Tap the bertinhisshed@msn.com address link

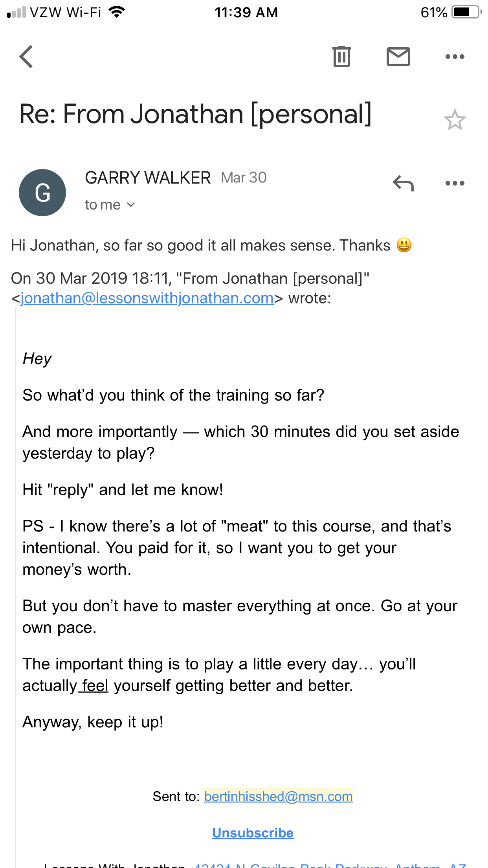coord(278,796)
